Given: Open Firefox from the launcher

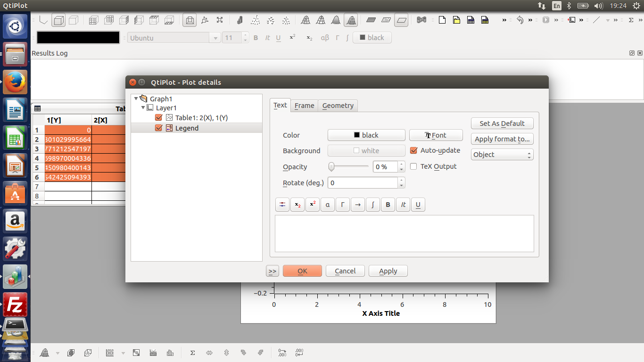Looking at the screenshot, I should pyautogui.click(x=15, y=82).
